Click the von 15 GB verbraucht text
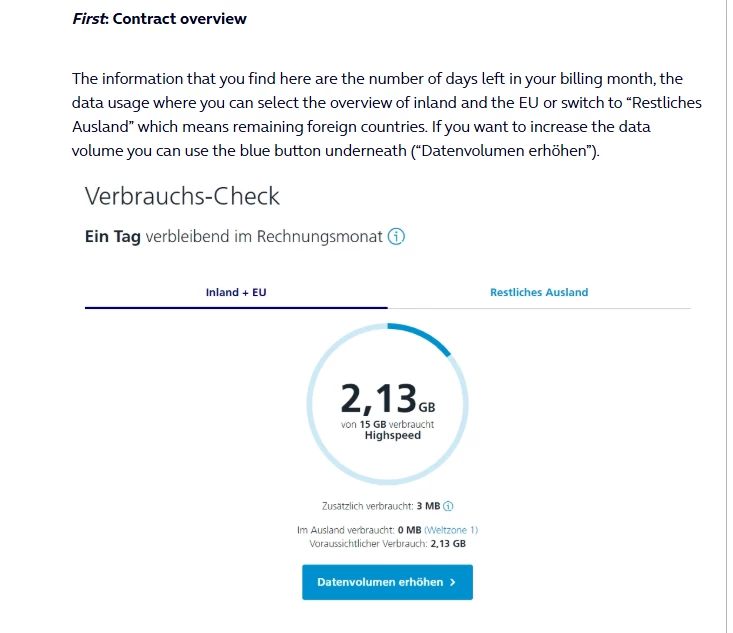This screenshot has height=633, width=733. tap(387, 424)
